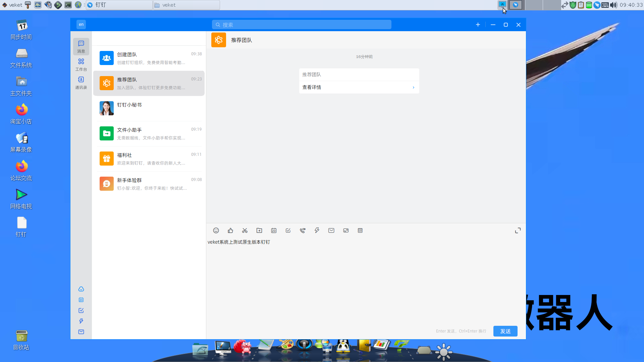Image resolution: width=644 pixels, height=362 pixels.
Task: Open the cloud drive icon in sidebar
Action: 81,289
